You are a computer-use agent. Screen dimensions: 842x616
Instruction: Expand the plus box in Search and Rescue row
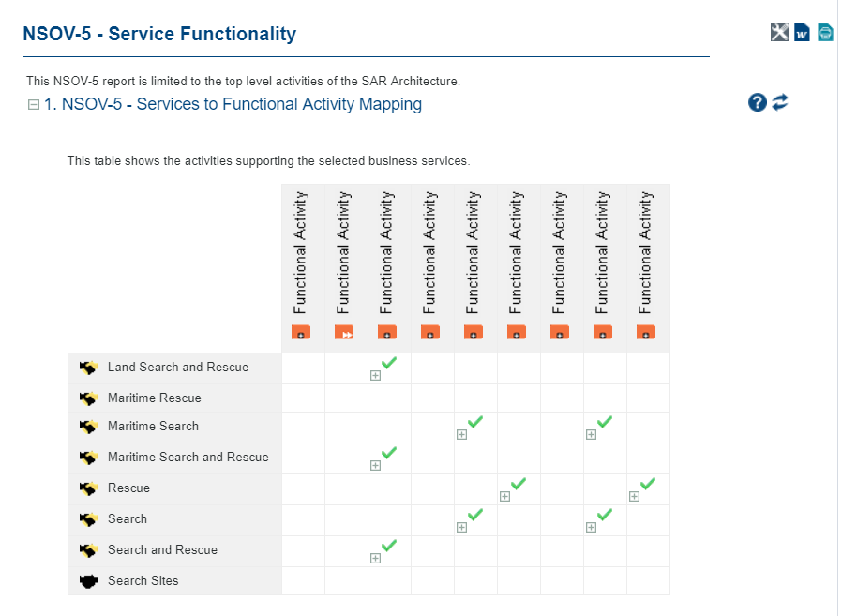tap(375, 559)
